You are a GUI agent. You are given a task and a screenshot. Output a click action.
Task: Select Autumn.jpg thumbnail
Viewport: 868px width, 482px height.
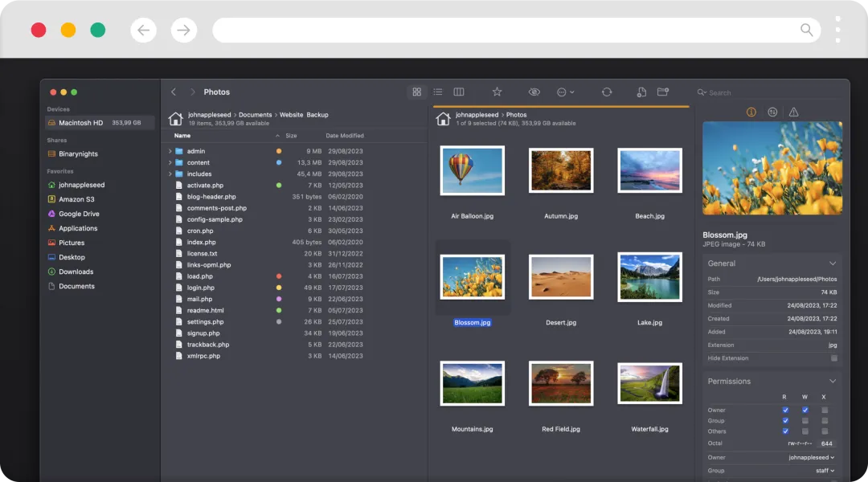[x=561, y=170]
